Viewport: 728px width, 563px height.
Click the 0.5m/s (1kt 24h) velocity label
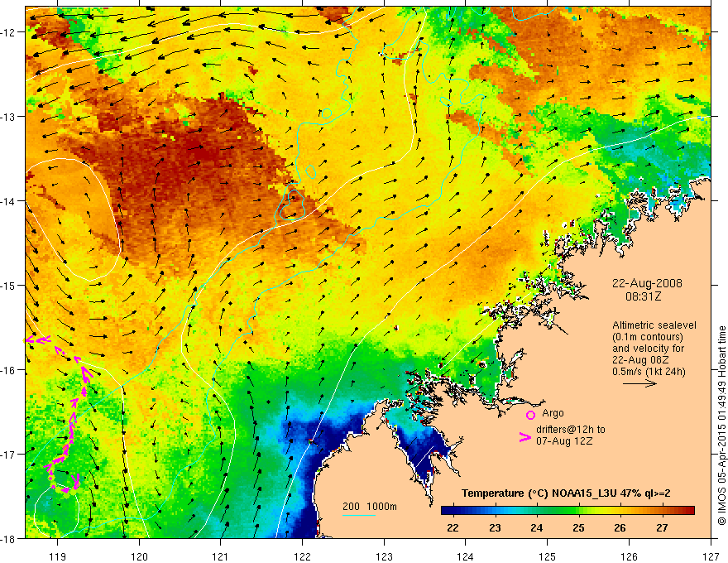pyautogui.click(x=649, y=371)
